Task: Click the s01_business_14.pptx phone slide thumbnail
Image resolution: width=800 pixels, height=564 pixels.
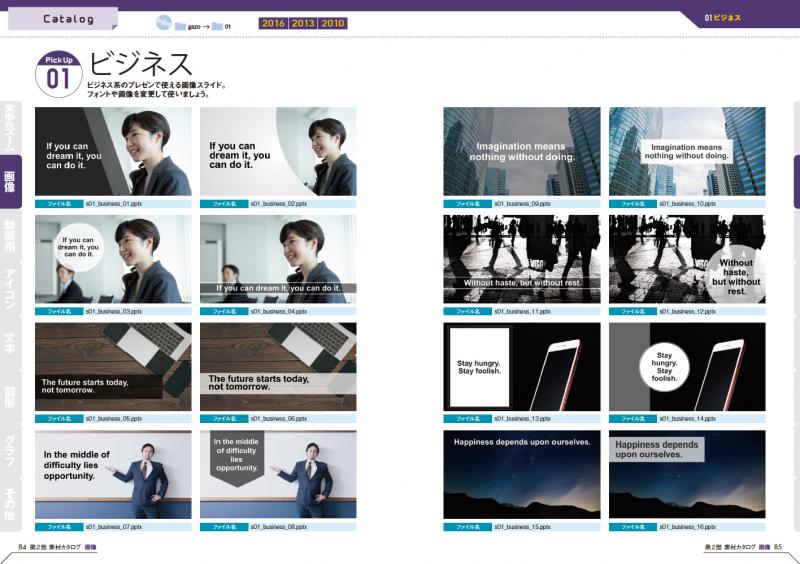Action: [687, 366]
